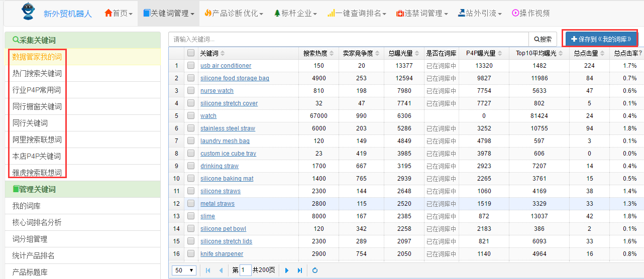Open the 违禁词管理 dropdown

coord(422,14)
